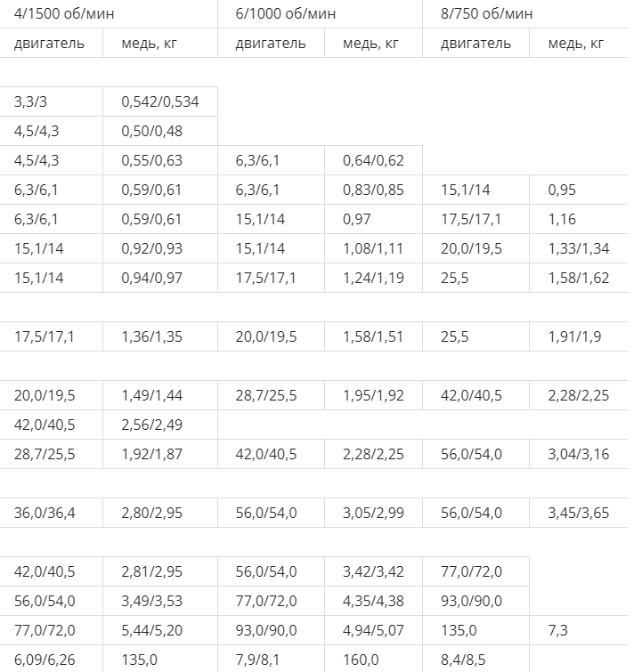The image size is (642, 672).
Task: Select the 1,33/1,34 cell
Action: tap(578, 248)
